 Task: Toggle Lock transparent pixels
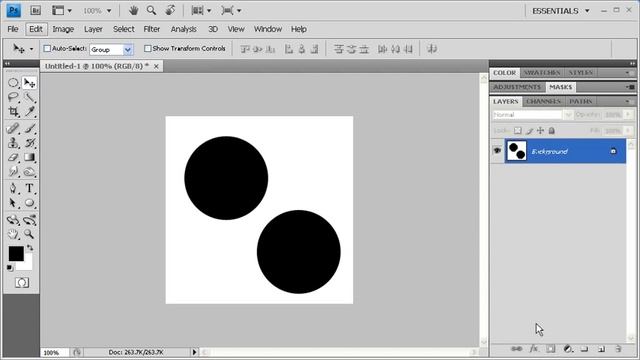click(x=518, y=131)
